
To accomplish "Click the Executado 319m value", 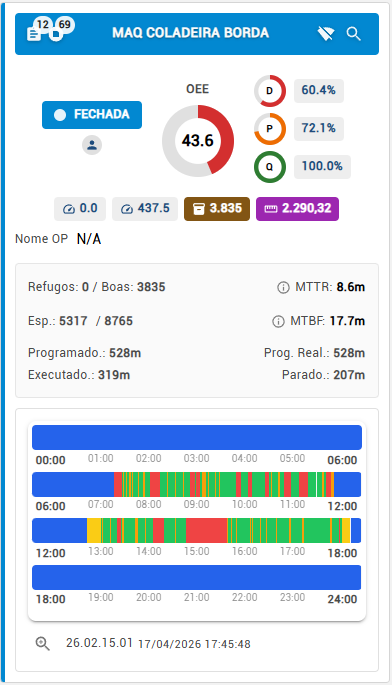I will 114,375.
